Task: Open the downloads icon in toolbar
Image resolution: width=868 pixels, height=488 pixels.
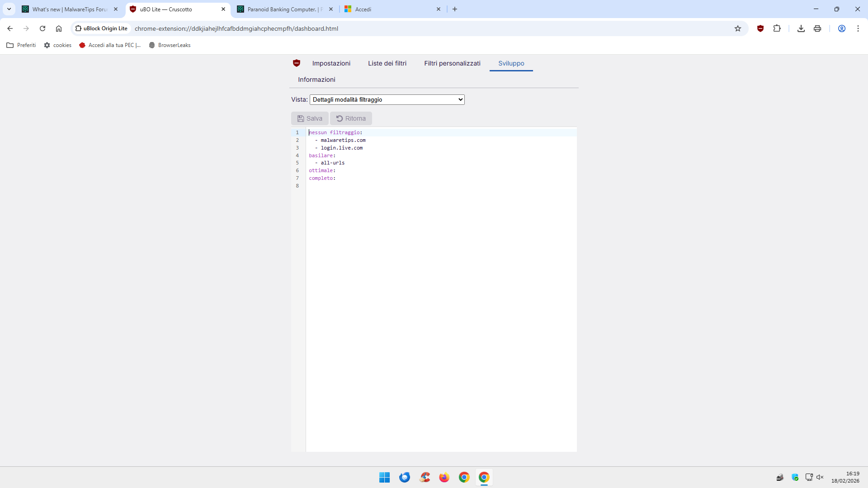Action: click(801, 28)
